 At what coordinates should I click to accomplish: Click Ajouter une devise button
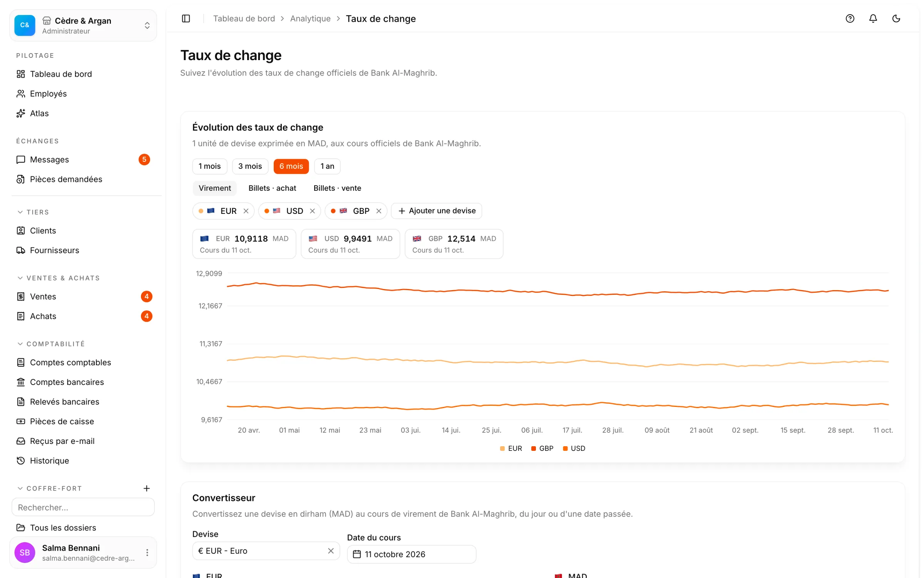point(437,211)
